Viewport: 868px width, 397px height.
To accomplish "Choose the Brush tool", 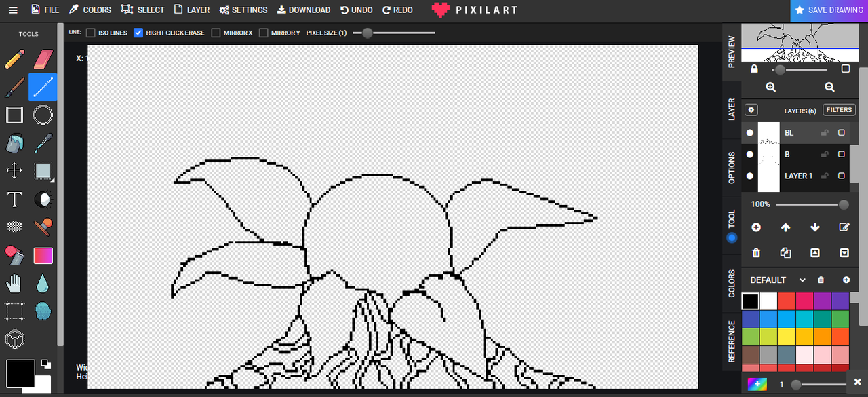I will (x=14, y=88).
